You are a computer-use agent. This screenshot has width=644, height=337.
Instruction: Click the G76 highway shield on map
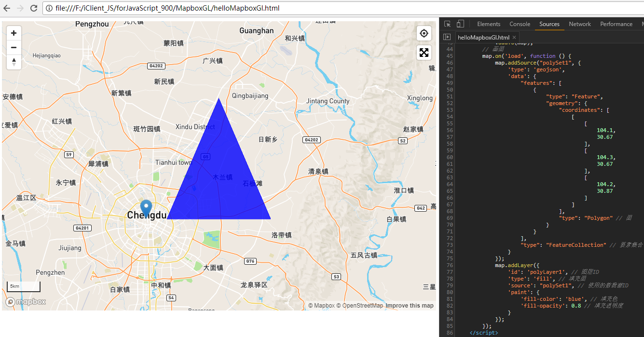coord(250,261)
